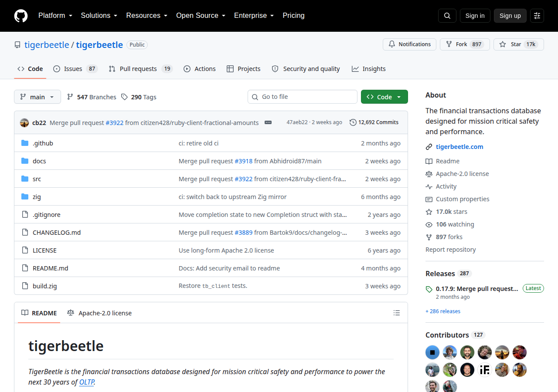This screenshot has height=392, width=558.
Task: Open the CHANGELOG.md file
Action: click(57, 233)
